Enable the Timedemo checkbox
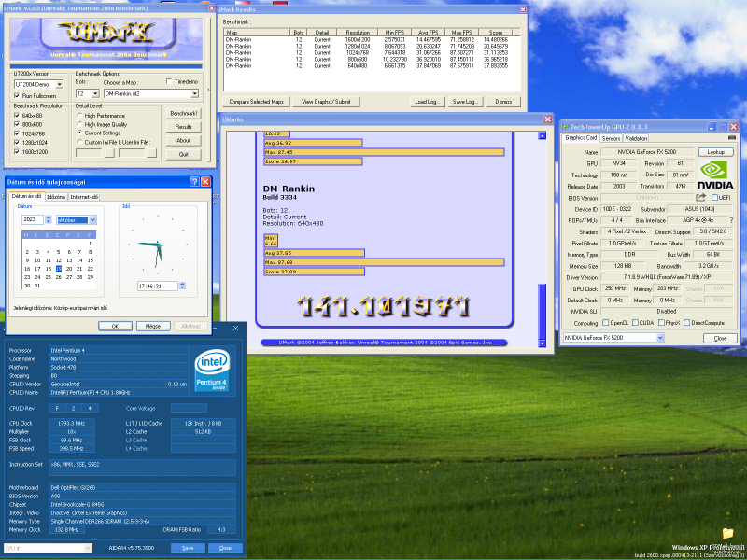 [x=169, y=82]
